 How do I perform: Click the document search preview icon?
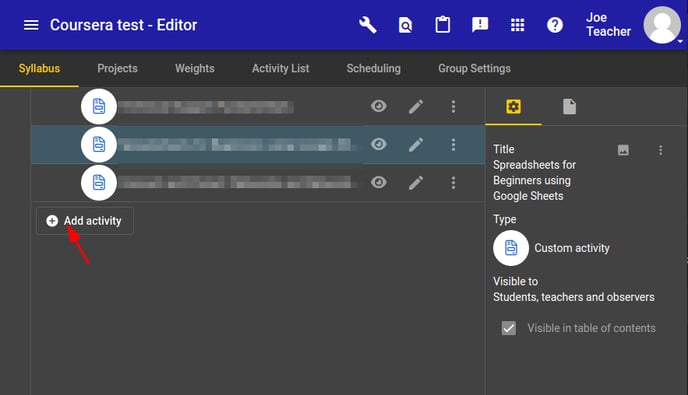(405, 25)
